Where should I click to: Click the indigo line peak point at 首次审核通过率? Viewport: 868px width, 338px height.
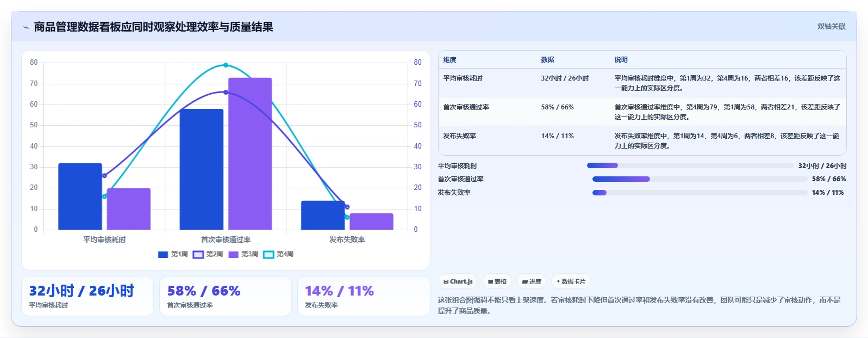point(226,92)
